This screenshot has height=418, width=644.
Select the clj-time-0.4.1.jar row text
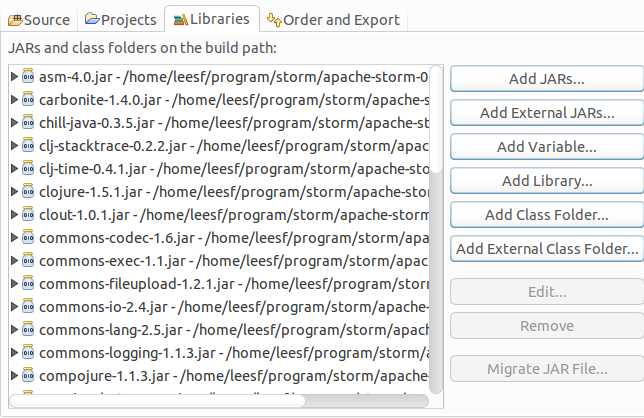click(234, 168)
